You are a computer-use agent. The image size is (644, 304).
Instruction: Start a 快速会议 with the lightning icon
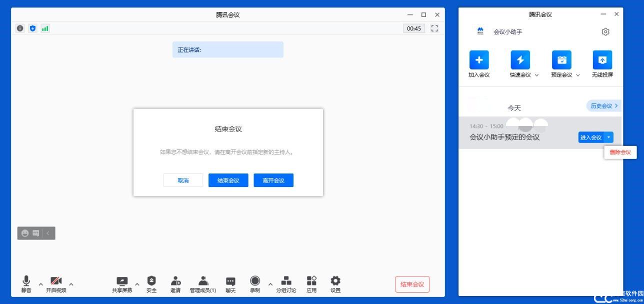[520, 60]
